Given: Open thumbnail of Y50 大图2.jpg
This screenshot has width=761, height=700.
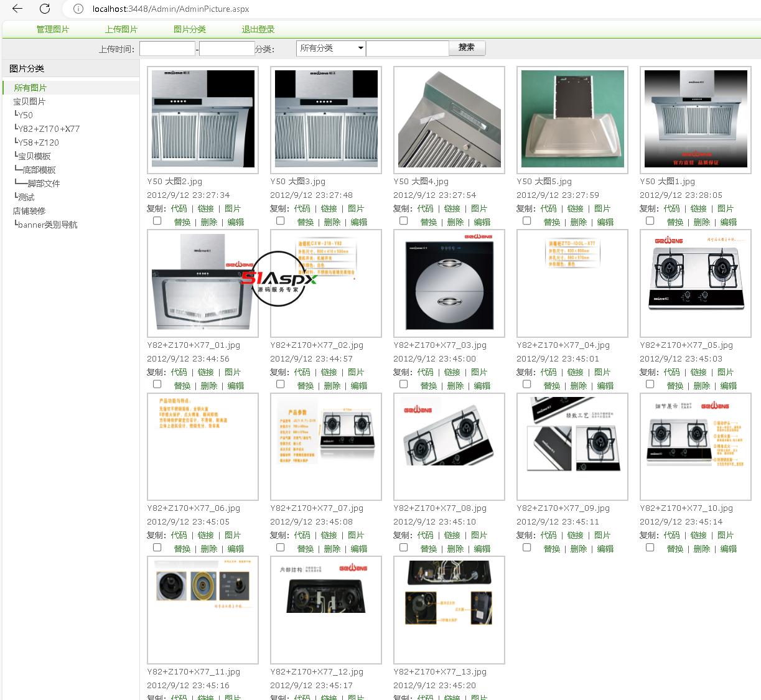Looking at the screenshot, I should click(x=203, y=119).
